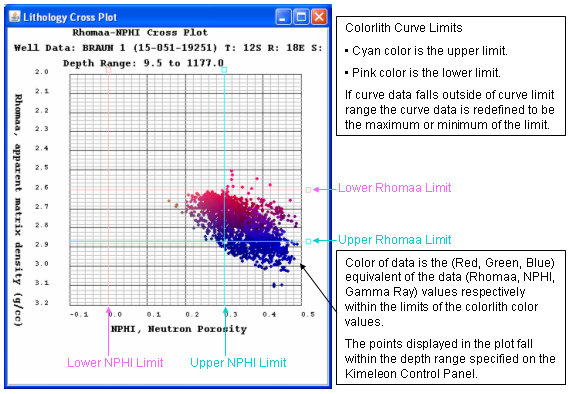Minimize the Lithology Cross Plot window
Screen dimensions: 572x394
click(x=283, y=17)
